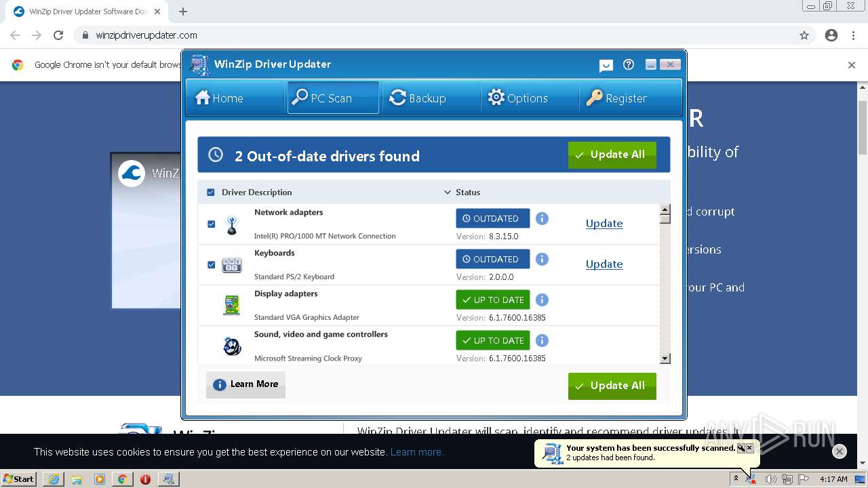Click the Network adapters device icon
Image resolution: width=868 pixels, height=488 pixels.
click(232, 225)
